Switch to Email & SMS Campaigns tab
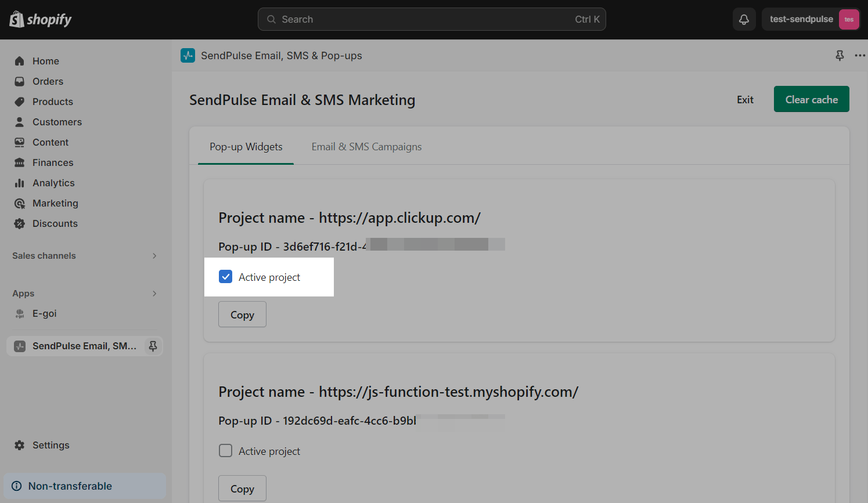The image size is (868, 503). pos(366,147)
